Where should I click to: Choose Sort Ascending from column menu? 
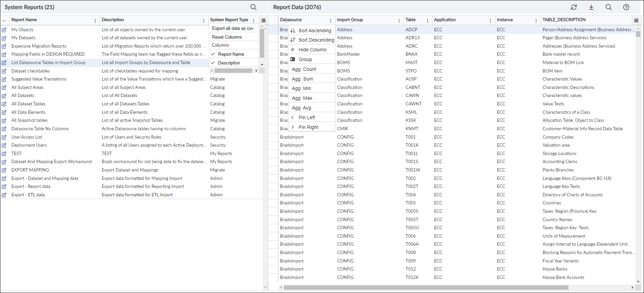pos(312,30)
